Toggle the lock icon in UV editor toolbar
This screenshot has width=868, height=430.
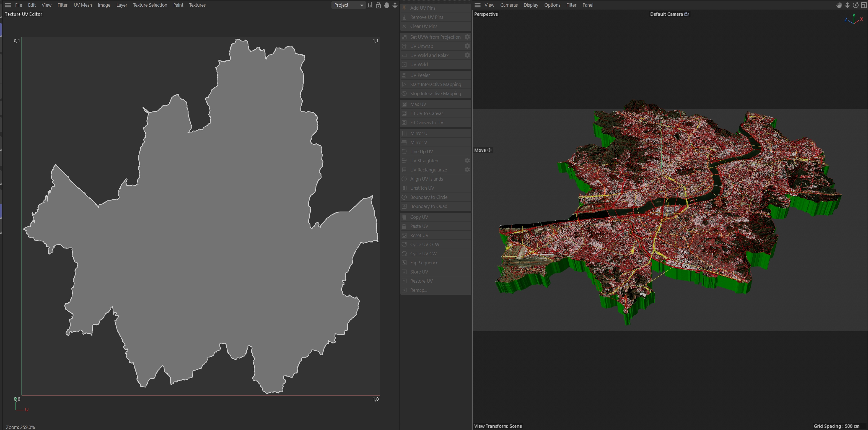(x=378, y=5)
